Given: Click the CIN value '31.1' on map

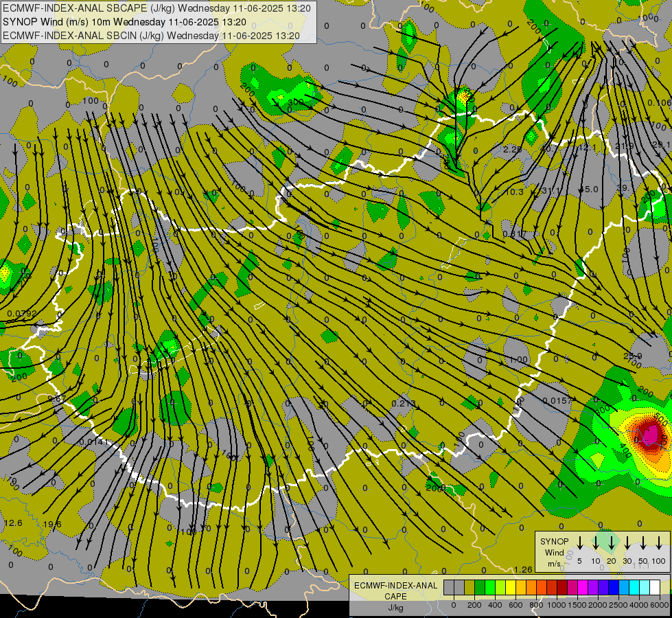Looking at the screenshot, I should pos(552,190).
